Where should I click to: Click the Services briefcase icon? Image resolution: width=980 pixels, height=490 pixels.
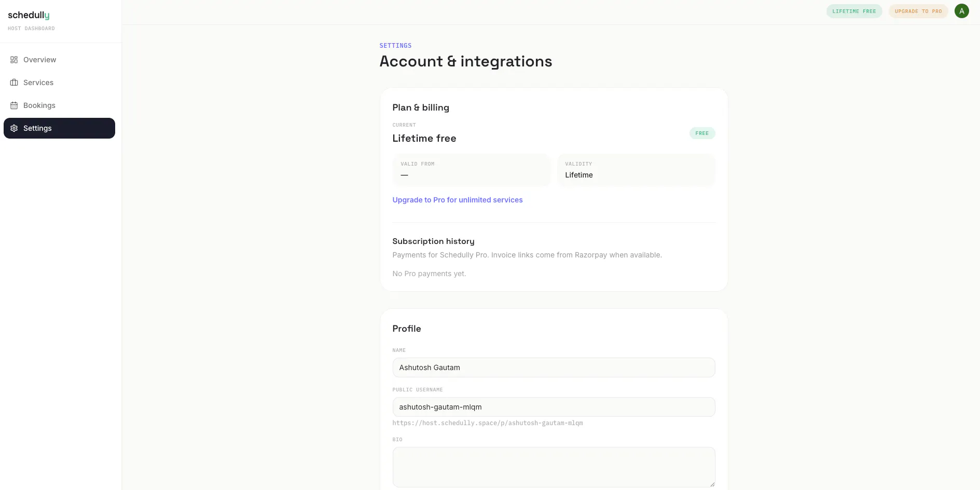[x=14, y=83]
